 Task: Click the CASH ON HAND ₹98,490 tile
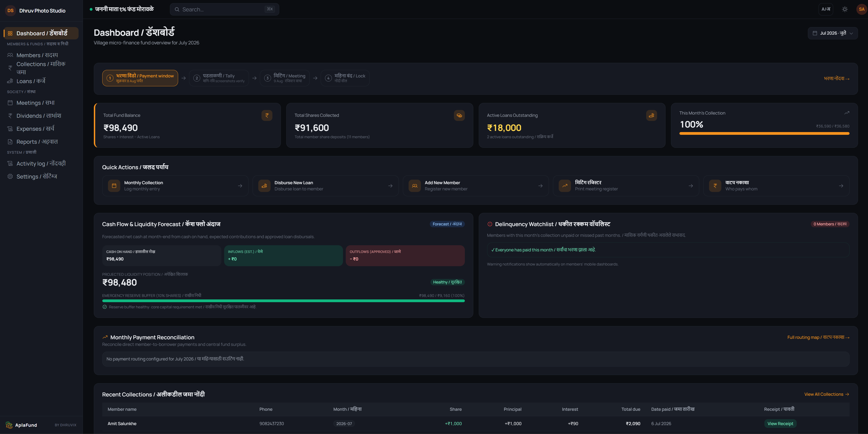coord(162,256)
